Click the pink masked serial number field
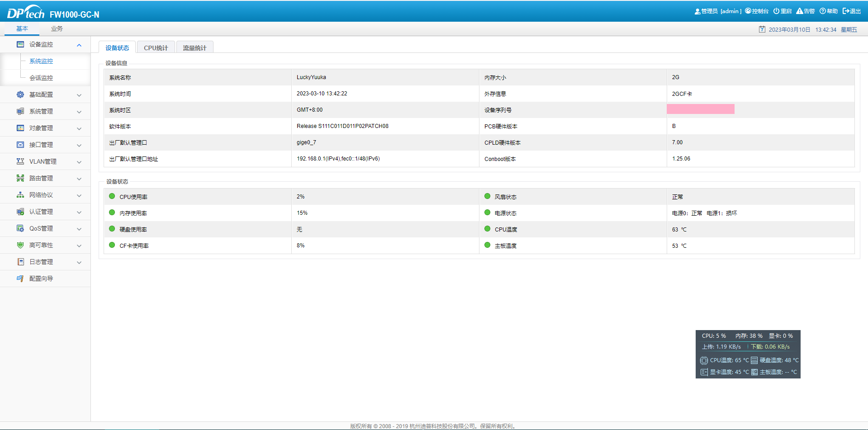Viewport: 868px width, 430px height. [700, 109]
